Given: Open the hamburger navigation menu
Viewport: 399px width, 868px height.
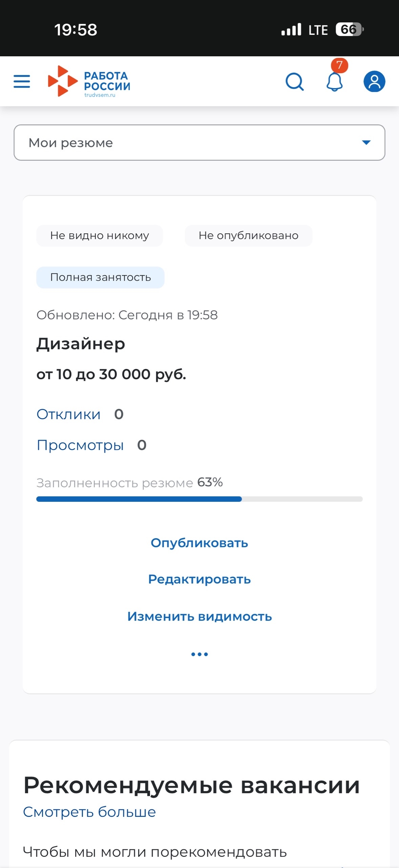Looking at the screenshot, I should (21, 81).
